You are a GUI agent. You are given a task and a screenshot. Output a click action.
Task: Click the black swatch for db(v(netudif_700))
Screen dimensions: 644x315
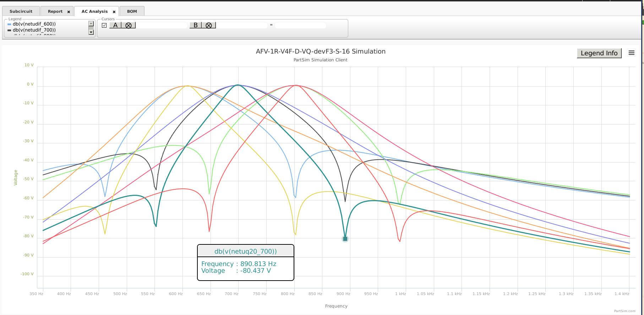(x=9, y=30)
